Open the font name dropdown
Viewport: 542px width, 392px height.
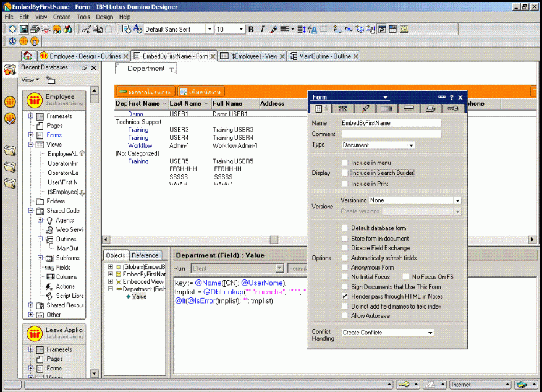click(x=210, y=29)
